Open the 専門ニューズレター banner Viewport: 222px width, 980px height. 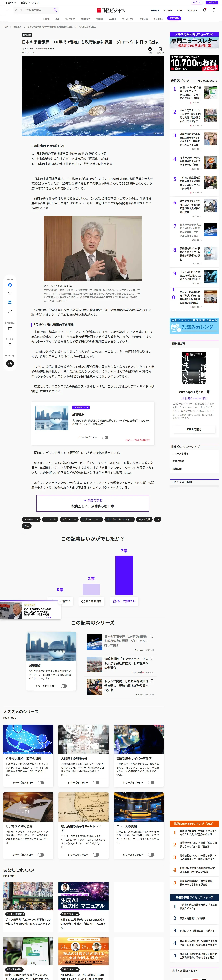pos(194,40)
